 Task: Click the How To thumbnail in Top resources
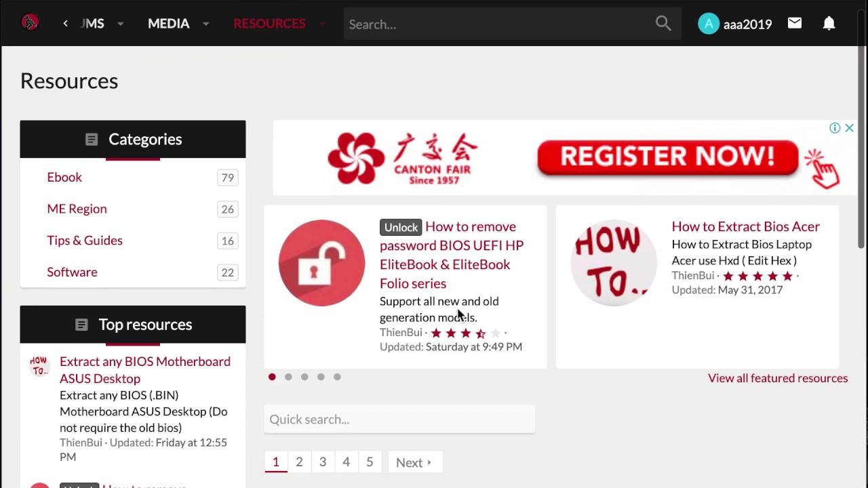[39, 366]
